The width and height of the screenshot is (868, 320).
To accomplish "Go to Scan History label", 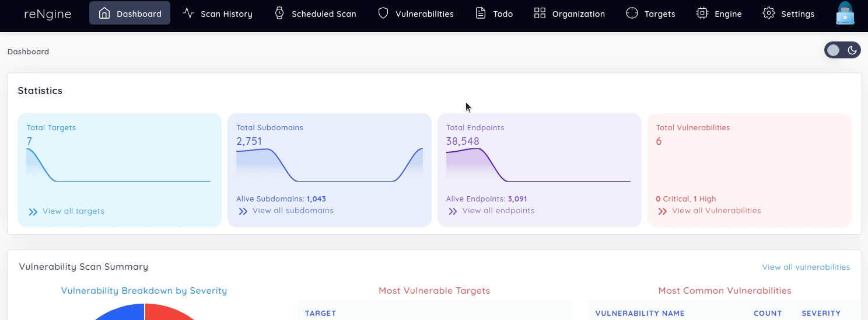I will click(226, 13).
